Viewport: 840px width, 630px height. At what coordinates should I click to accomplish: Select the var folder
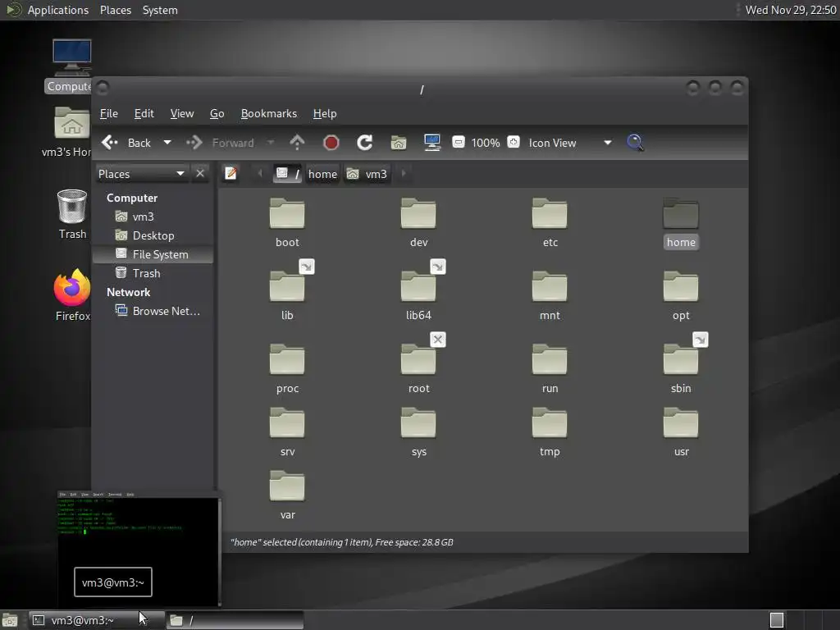pos(287,495)
